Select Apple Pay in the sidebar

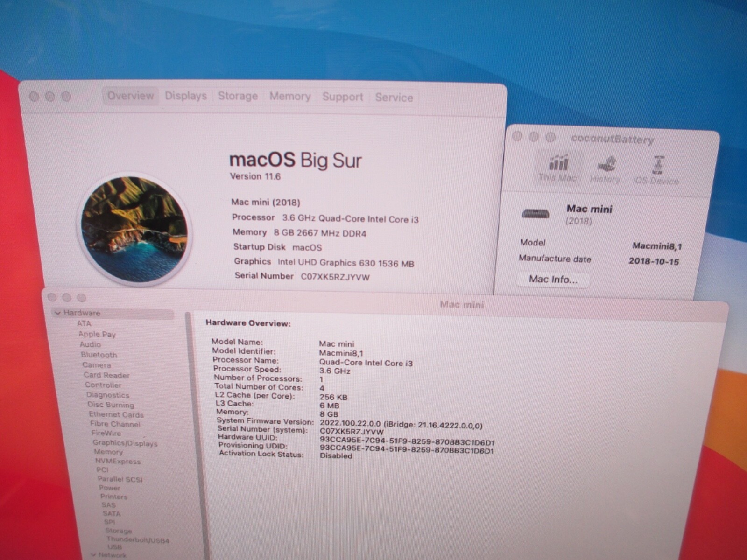(x=97, y=334)
